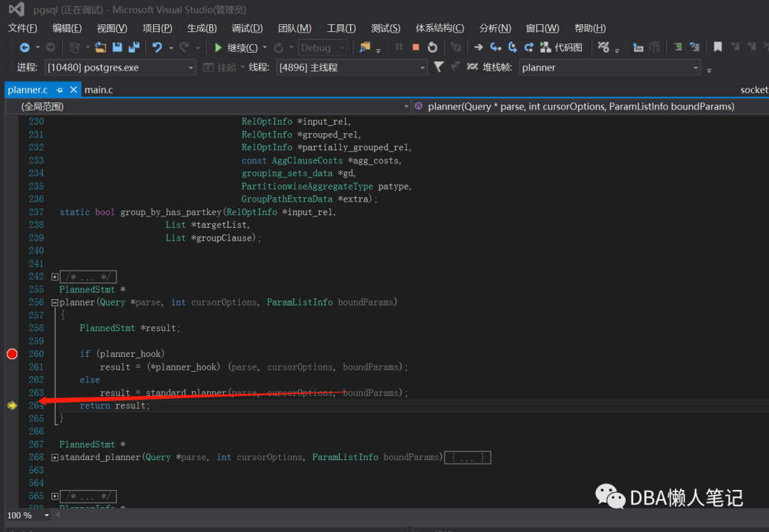Screen dimensions: 769x532
Task: Click the Save All icon
Action: [x=134, y=48]
